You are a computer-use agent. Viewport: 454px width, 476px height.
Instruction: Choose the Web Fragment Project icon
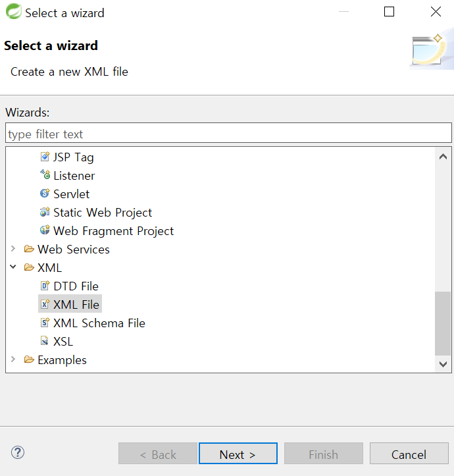[45, 230]
